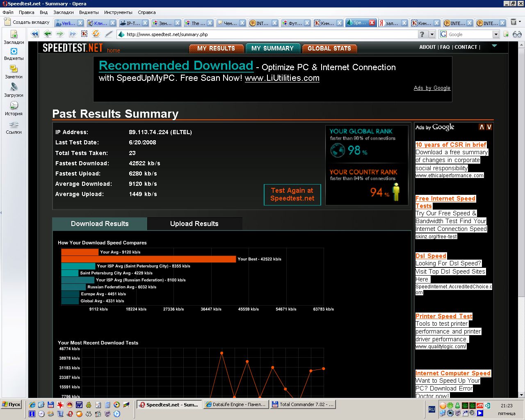Screen dimensions: 525x420
Task: Select the Upload Results tab
Action: 194,224
